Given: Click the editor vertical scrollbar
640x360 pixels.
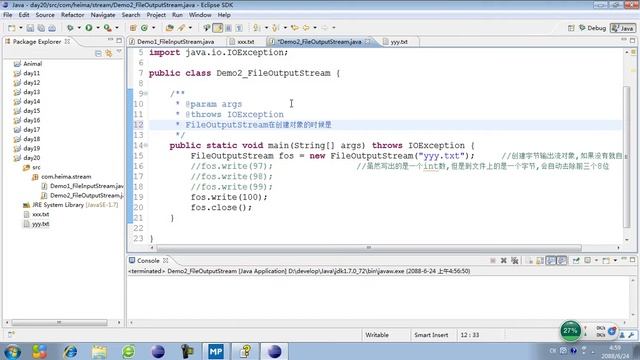Looking at the screenshot, I should tap(627, 157).
